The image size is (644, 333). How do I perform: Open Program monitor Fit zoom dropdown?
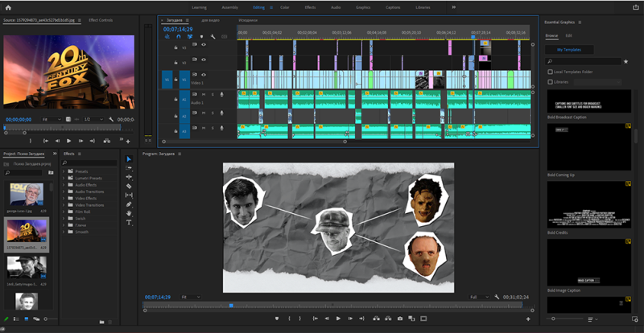coord(191,297)
